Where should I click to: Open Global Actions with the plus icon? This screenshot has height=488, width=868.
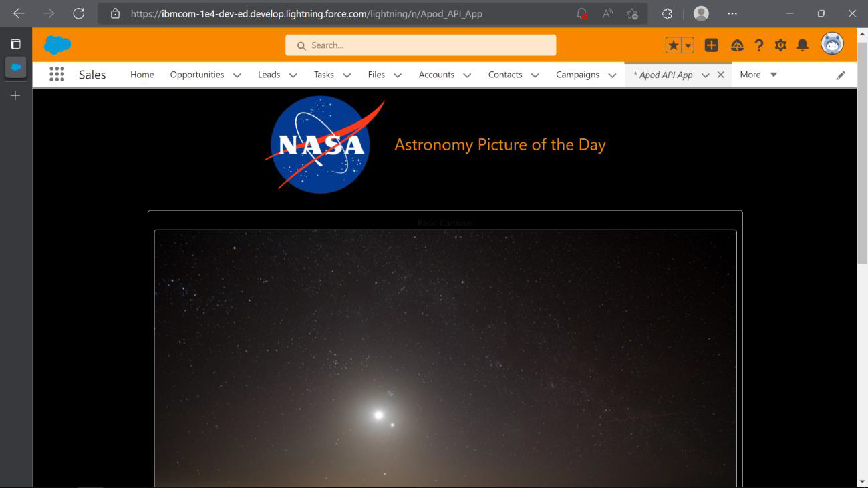coord(711,45)
